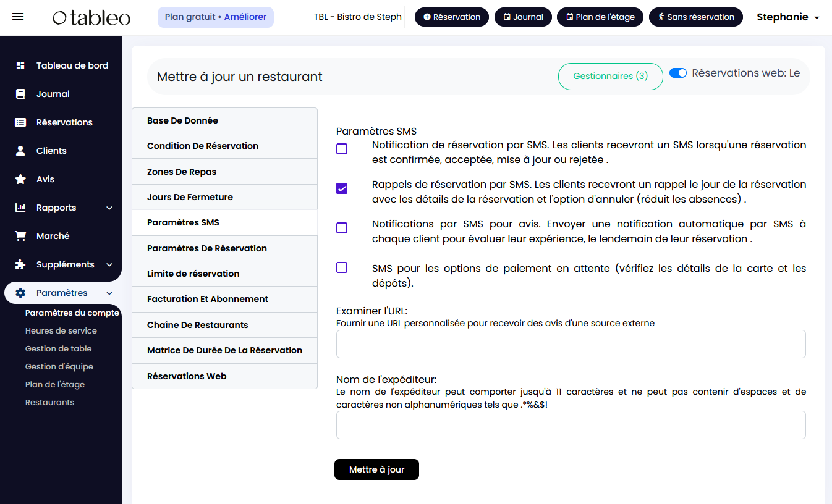
Task: Open Heures de service in sidebar
Action: pos(61,330)
